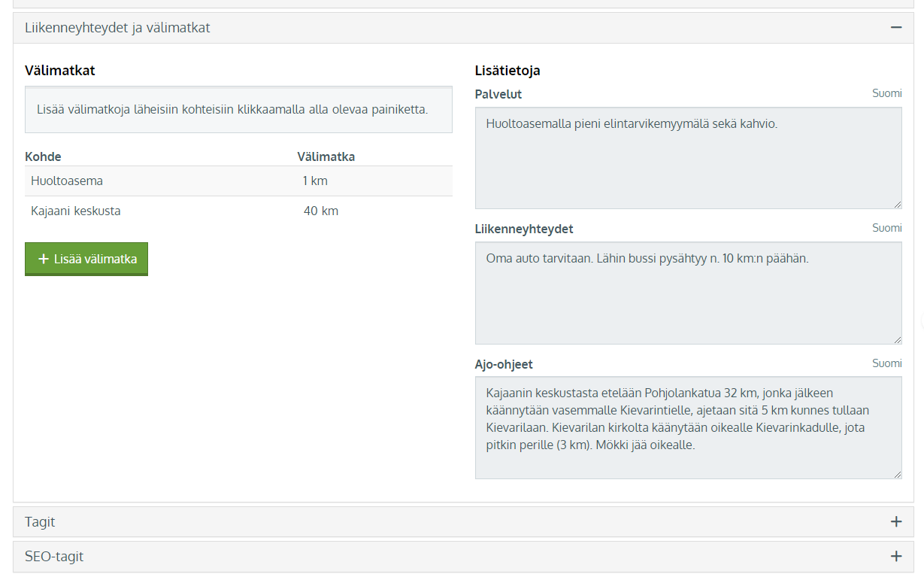Expand the Tagit section
Viewport: 924px width, 577px height.
click(x=895, y=521)
